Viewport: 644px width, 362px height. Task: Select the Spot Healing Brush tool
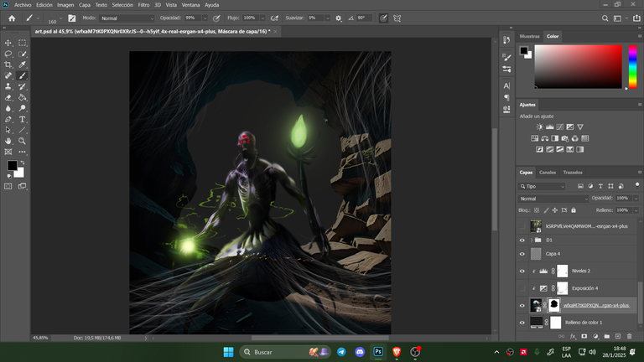coord(8,75)
